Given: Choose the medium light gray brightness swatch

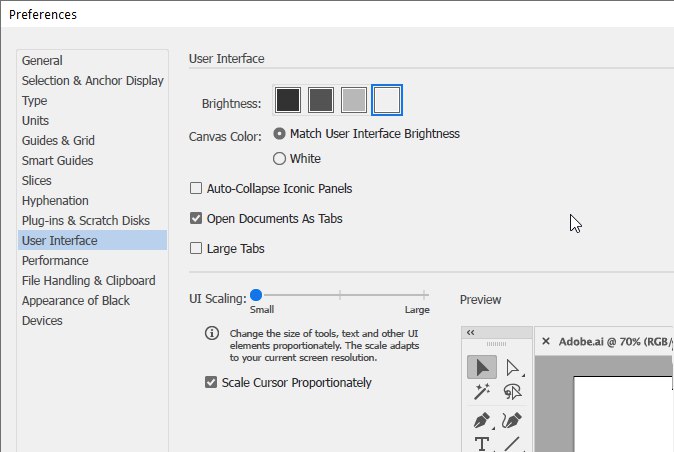Looking at the screenshot, I should [354, 100].
